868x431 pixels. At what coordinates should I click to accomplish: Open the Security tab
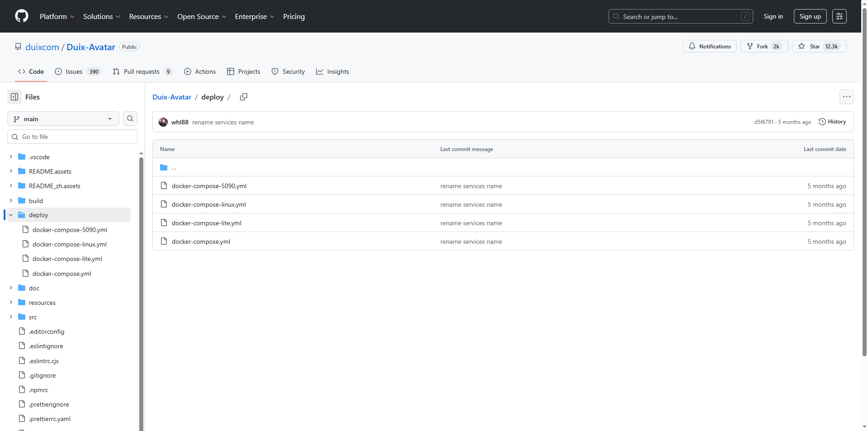(x=288, y=71)
